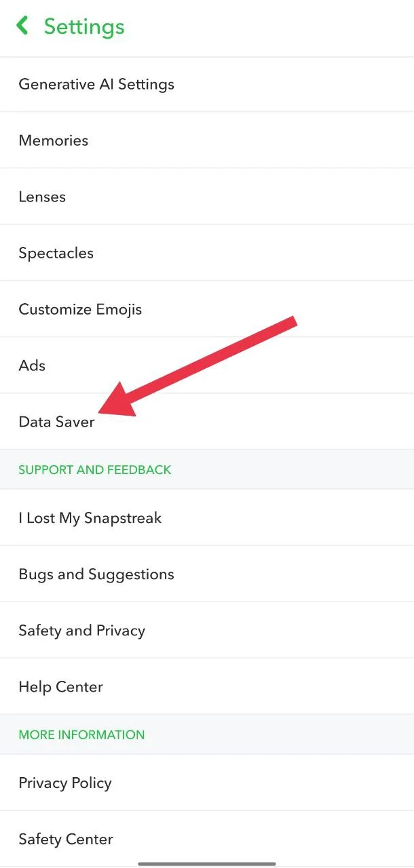This screenshot has width=414, height=868.
Task: Tap the Support and Feedback section header
Action: click(x=95, y=470)
